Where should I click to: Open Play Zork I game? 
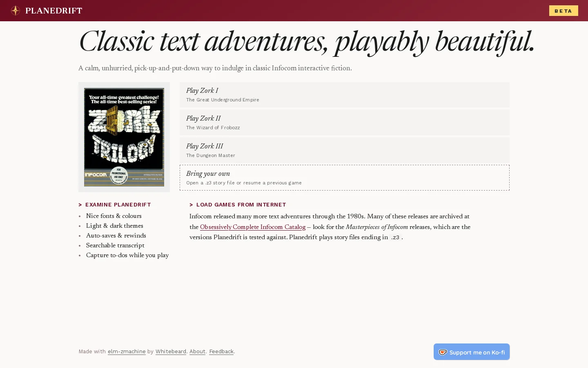(345, 94)
